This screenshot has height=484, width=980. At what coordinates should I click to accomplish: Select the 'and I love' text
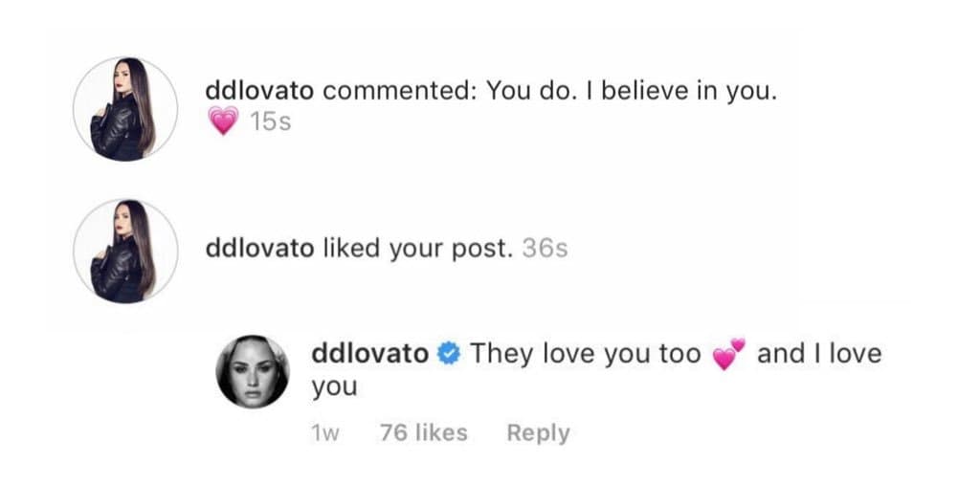click(819, 354)
